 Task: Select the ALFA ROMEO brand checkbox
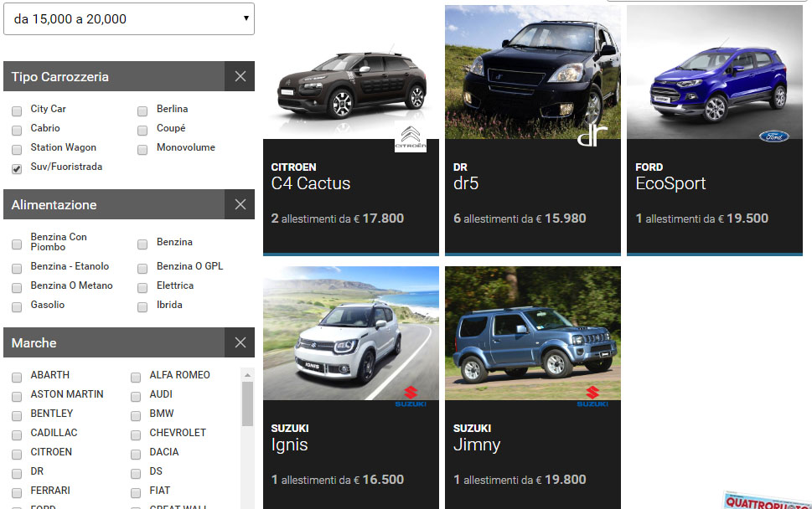(136, 377)
